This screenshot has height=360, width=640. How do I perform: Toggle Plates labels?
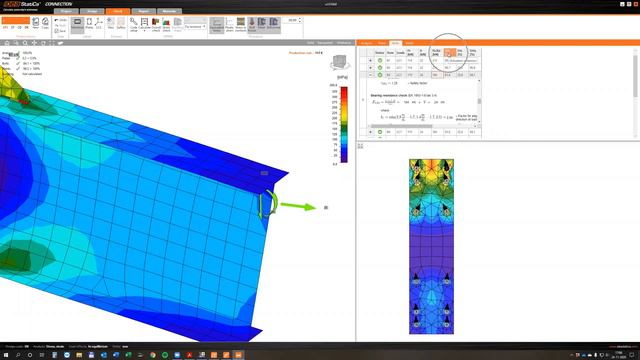[x=89, y=24]
